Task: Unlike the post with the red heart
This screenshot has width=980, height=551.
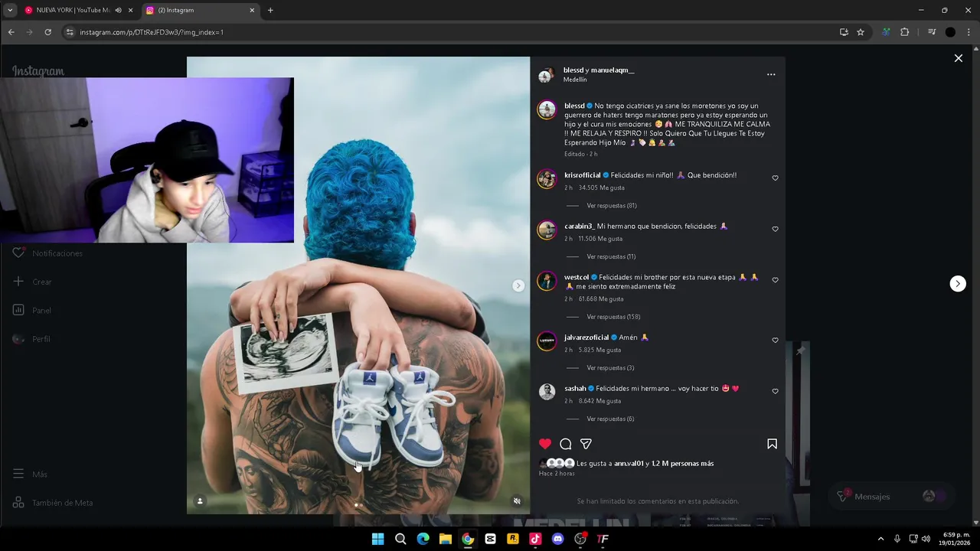Action: pyautogui.click(x=545, y=444)
